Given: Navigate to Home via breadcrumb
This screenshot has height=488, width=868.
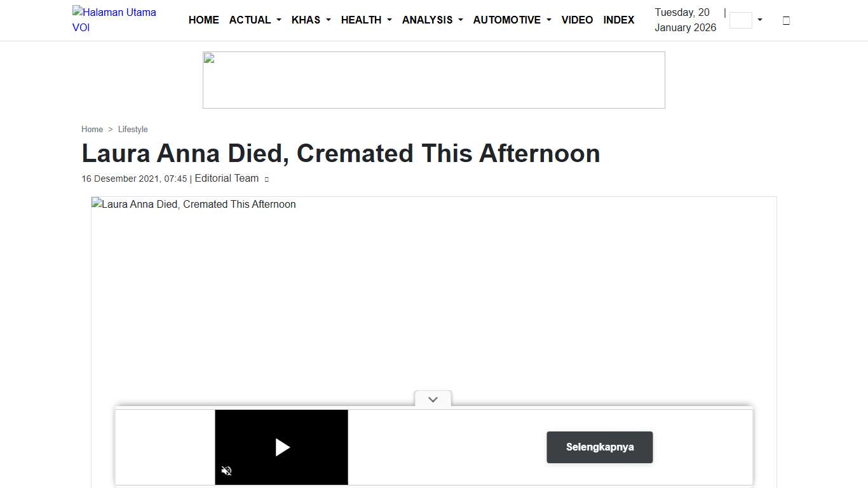Looking at the screenshot, I should point(92,129).
